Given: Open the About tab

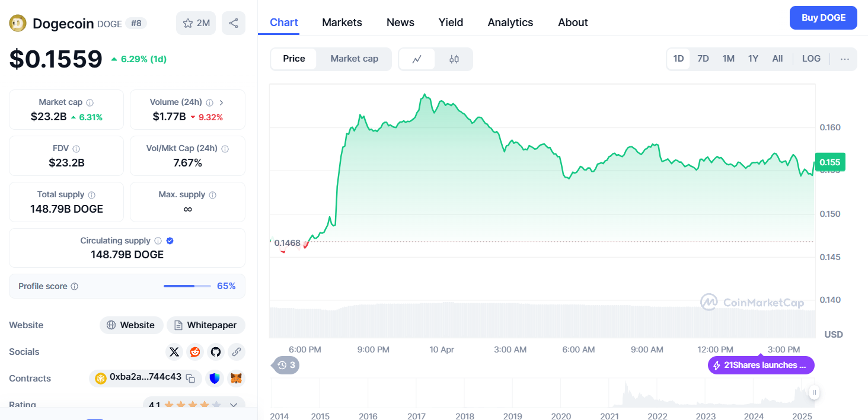Looking at the screenshot, I should click(x=573, y=23).
